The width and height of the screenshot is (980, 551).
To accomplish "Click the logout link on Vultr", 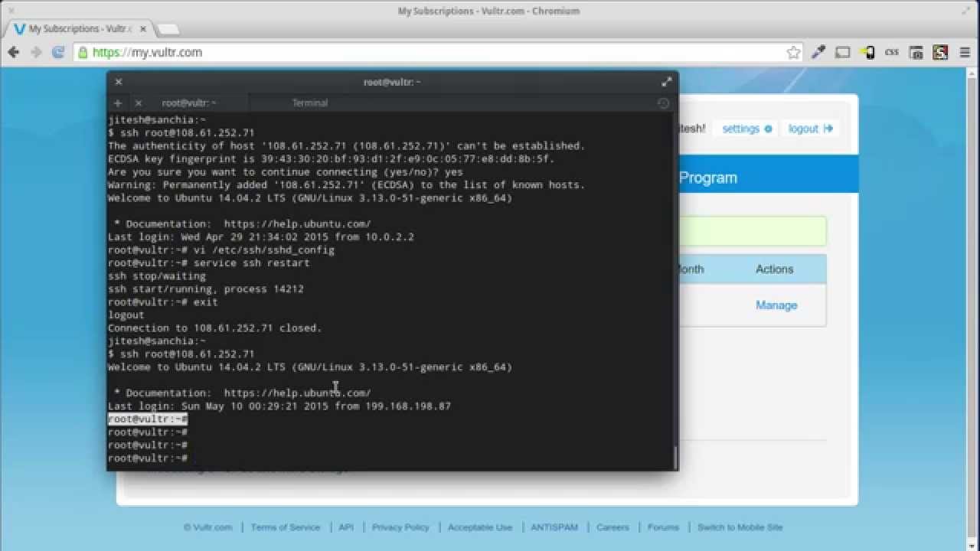I will tap(810, 129).
